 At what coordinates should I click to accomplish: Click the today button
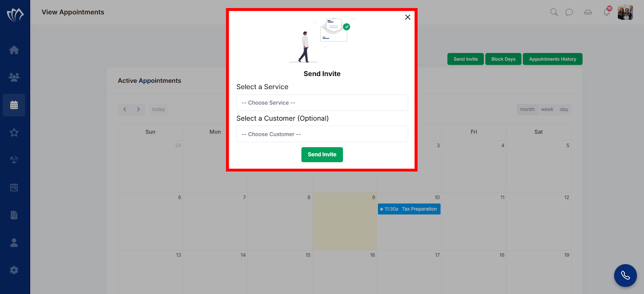(159, 109)
